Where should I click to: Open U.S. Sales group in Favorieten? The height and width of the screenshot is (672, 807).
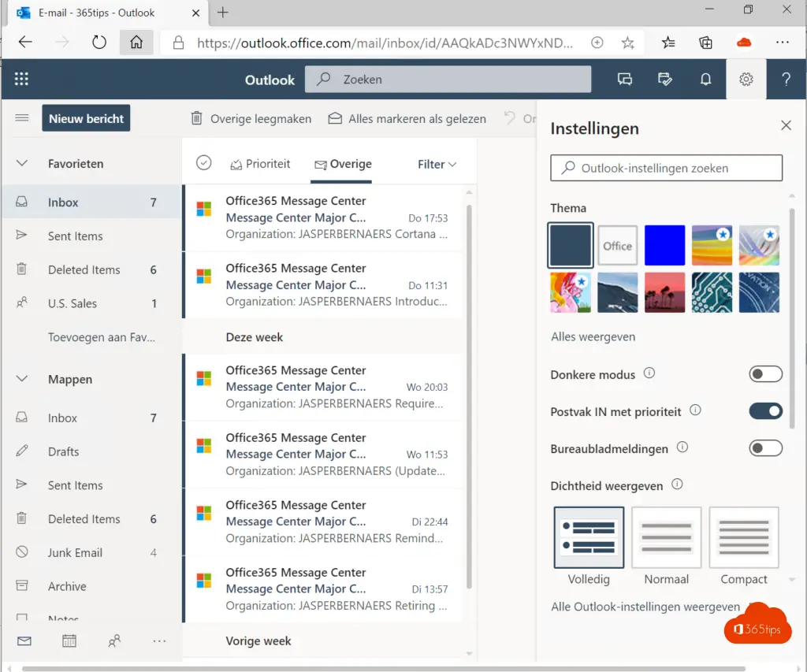91,303
